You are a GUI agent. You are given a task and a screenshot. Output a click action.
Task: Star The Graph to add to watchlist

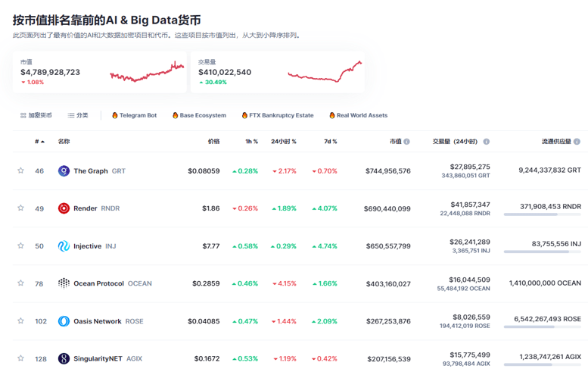click(20, 171)
